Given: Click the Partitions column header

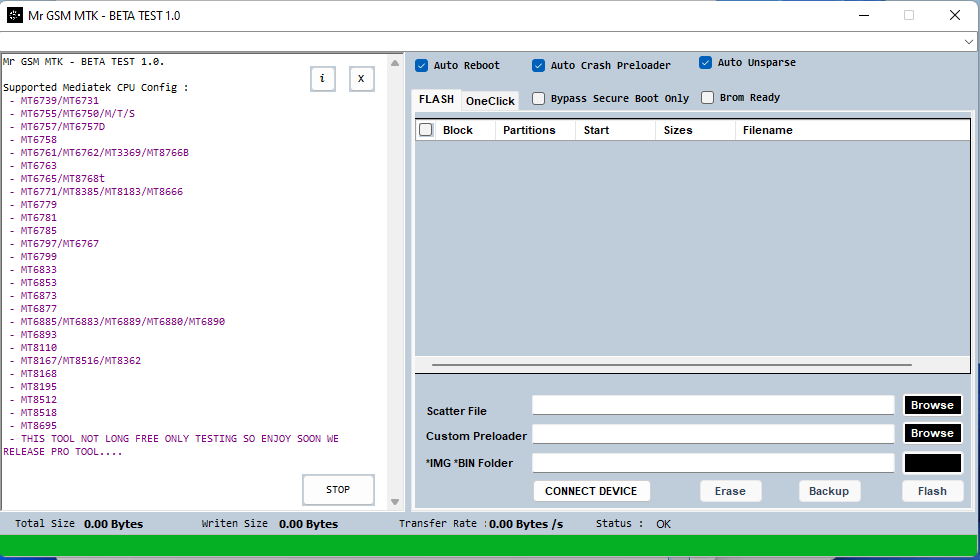Looking at the screenshot, I should tap(535, 130).
